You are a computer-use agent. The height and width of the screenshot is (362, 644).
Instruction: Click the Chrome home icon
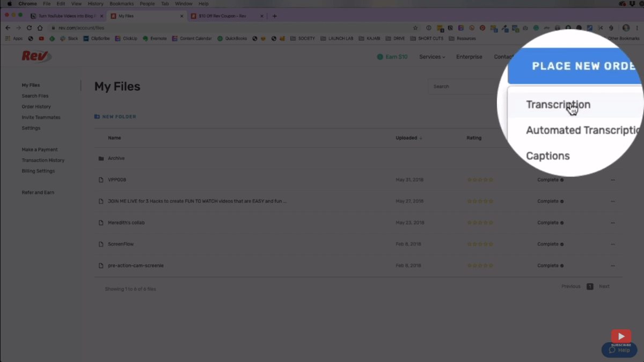click(x=40, y=28)
